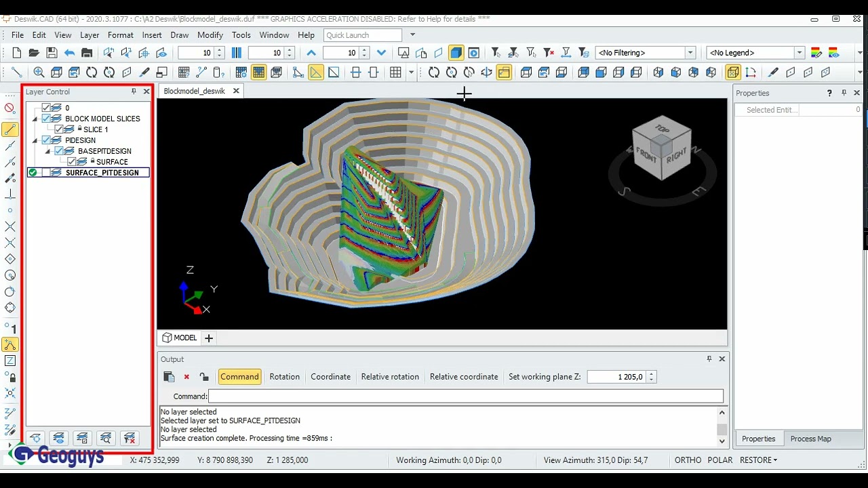Toggle ORTHO mode in status bar
Viewport: 868px width, 488px height.
tap(688, 460)
